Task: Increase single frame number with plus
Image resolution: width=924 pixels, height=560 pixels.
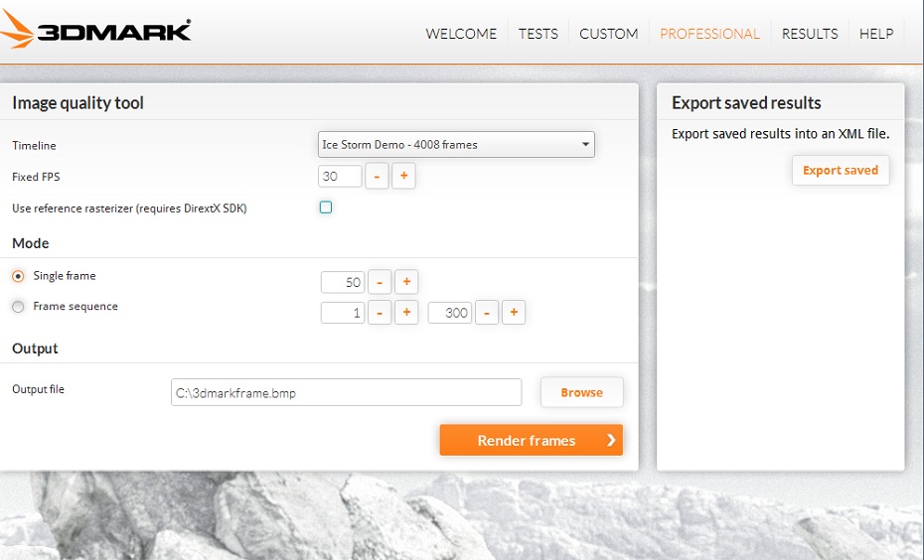Action: click(x=406, y=282)
